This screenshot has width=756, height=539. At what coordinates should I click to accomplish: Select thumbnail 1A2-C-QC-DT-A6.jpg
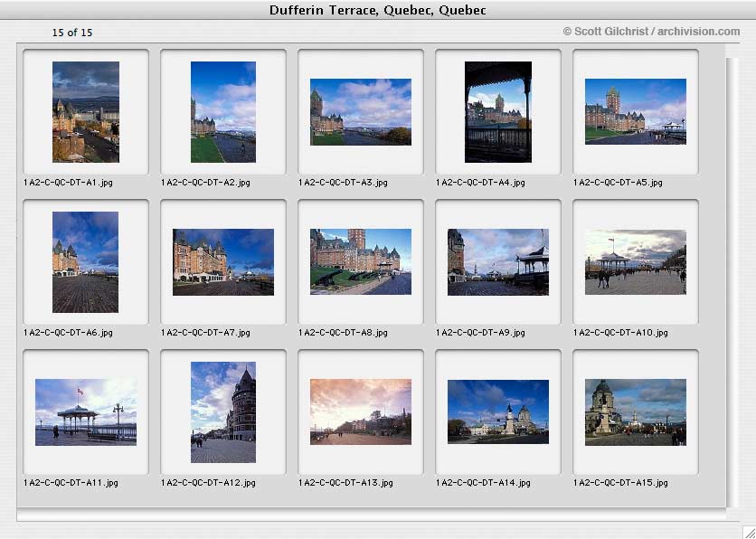tap(85, 261)
